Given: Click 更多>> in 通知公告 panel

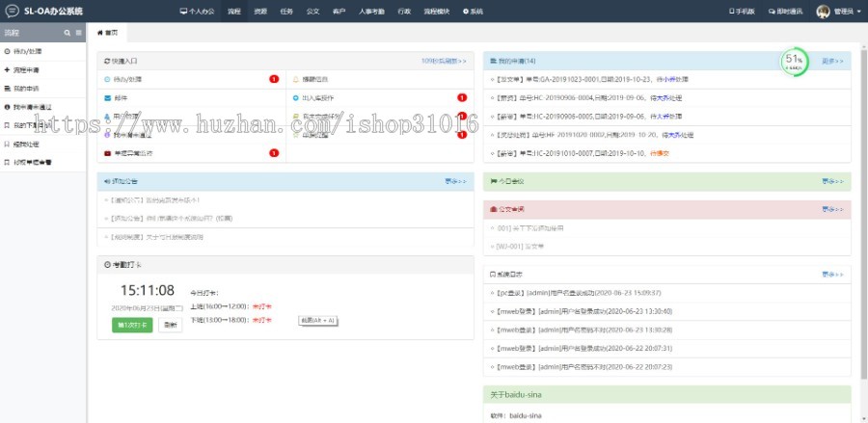Looking at the screenshot, I should tap(455, 181).
